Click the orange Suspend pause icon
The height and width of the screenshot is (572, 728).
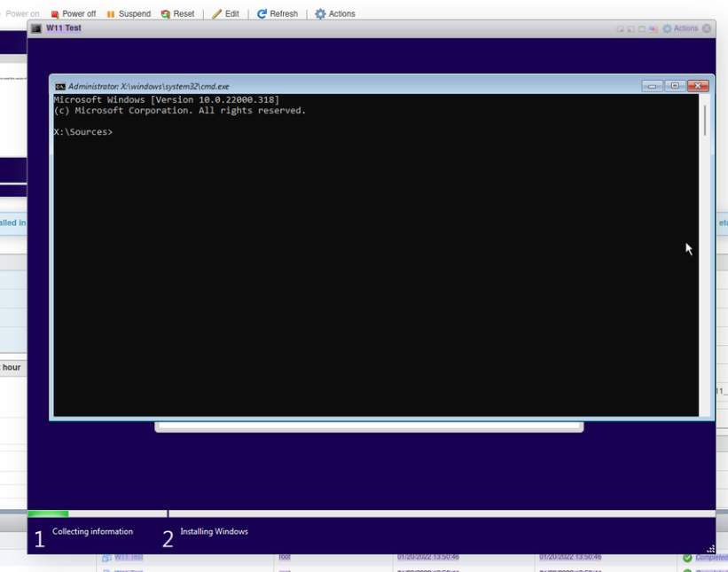(x=111, y=14)
